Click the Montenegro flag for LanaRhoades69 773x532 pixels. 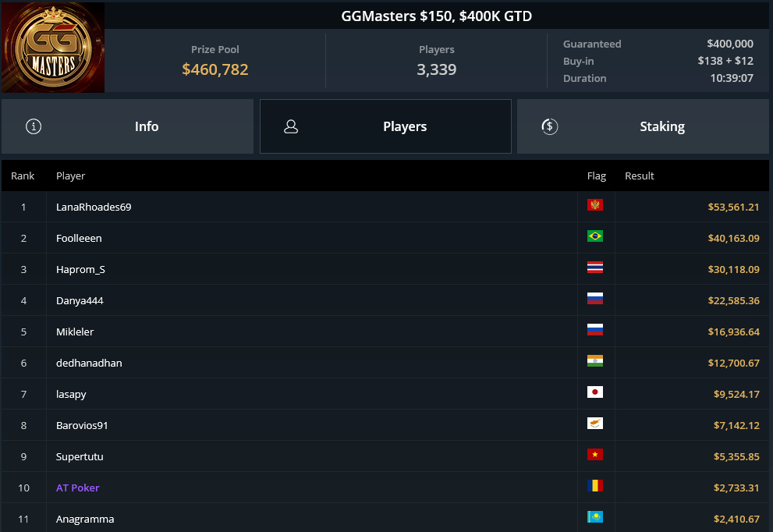pos(595,205)
